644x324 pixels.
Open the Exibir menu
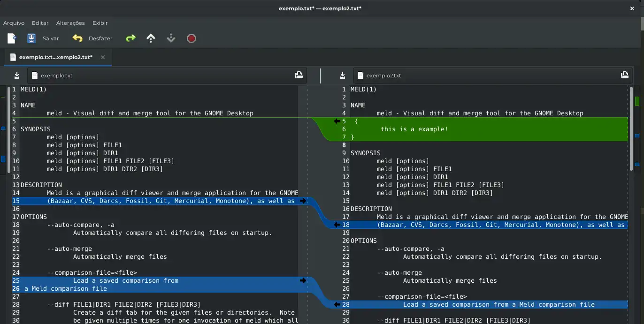click(100, 23)
